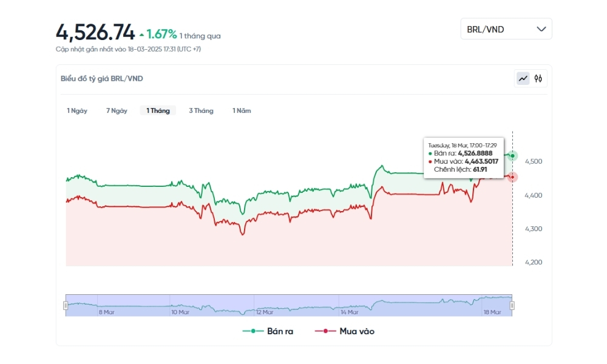Screen dimensions: 607x364
Task: Click Biểu đồ tỷ giá BRL/VND title
Action: 102,78
